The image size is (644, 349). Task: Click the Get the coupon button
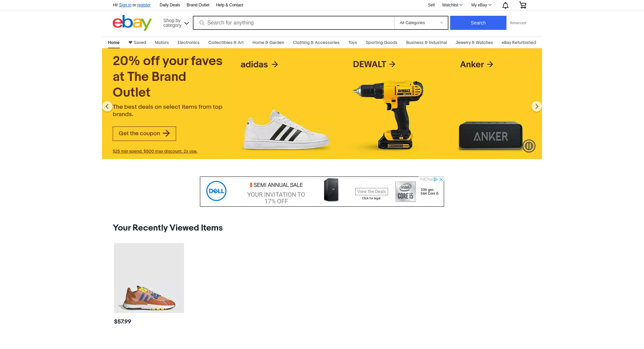[144, 134]
